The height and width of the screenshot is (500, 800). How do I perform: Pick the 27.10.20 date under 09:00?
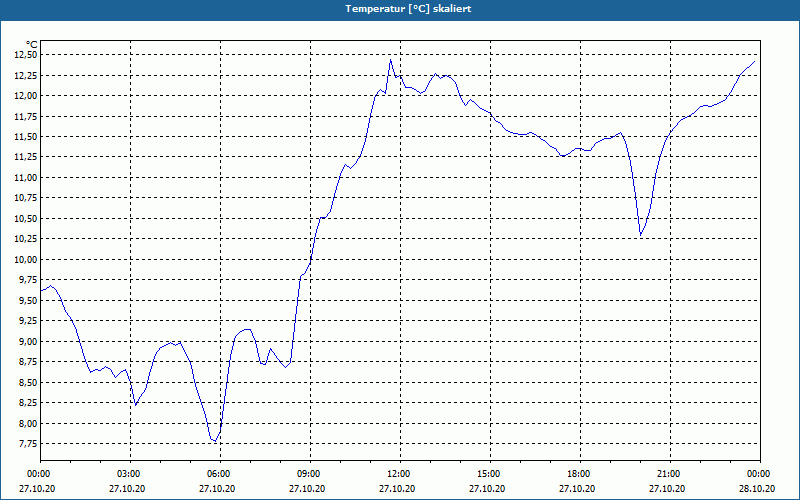coord(307,488)
